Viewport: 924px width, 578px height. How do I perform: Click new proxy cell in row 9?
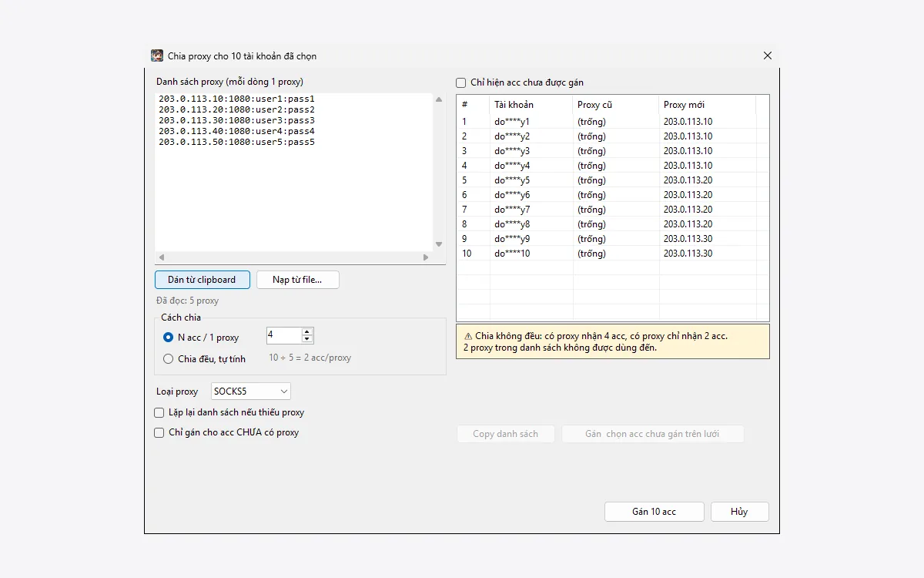pyautogui.click(x=708, y=239)
